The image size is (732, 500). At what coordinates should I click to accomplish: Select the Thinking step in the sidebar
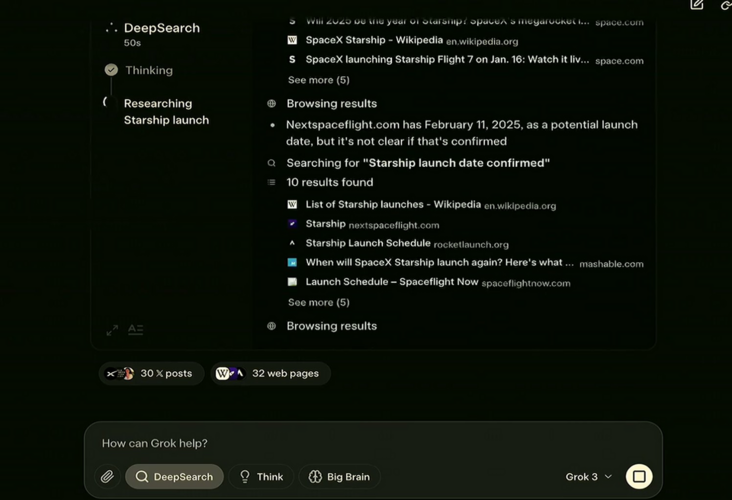[x=149, y=70]
